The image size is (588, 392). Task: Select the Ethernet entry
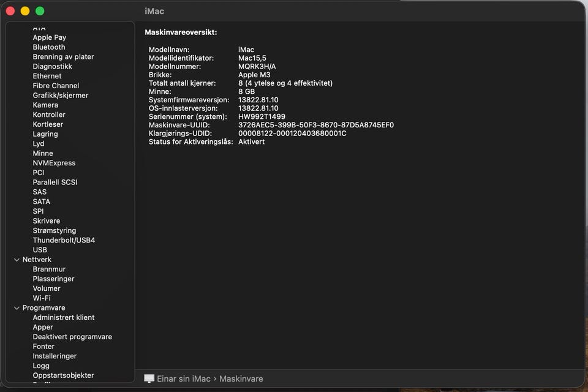pos(47,76)
